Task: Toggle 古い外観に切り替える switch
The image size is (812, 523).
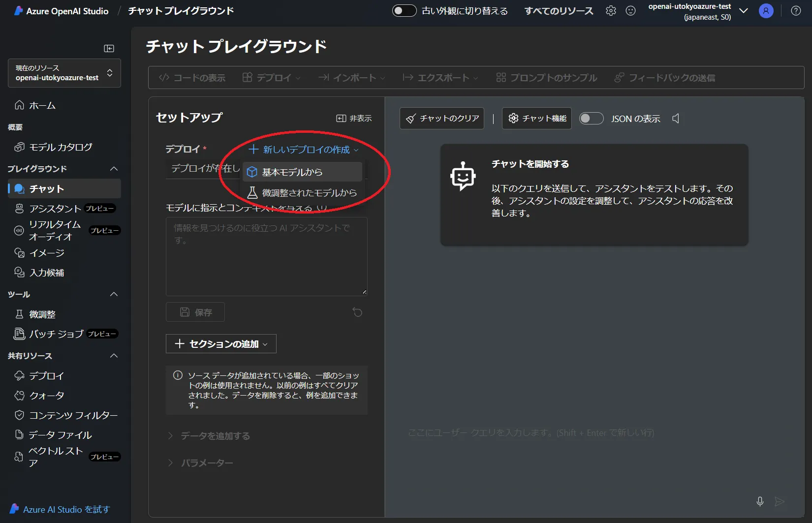Action: click(x=404, y=11)
